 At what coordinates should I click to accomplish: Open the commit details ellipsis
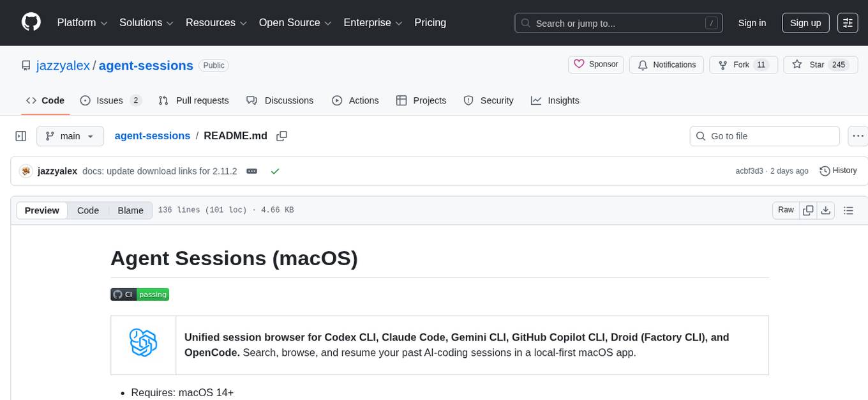point(252,171)
